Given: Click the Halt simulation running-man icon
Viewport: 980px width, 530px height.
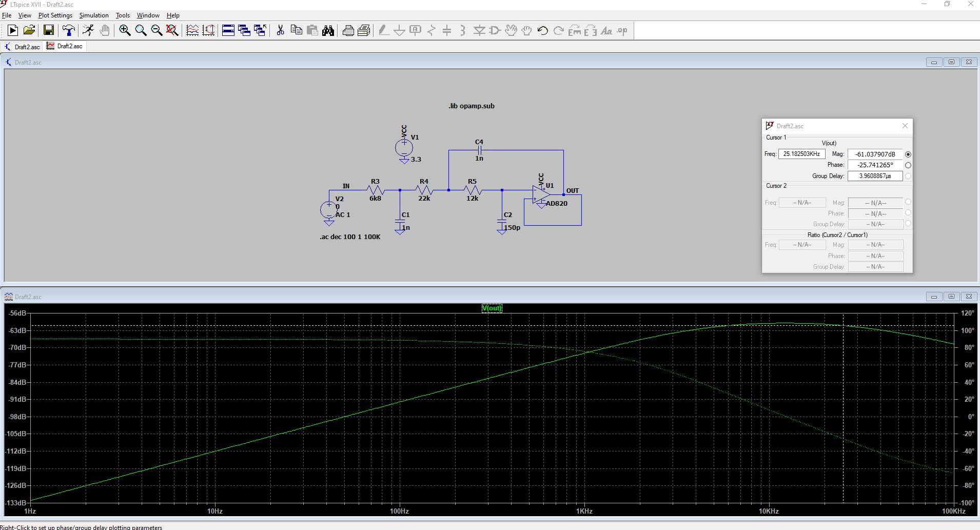Looking at the screenshot, I should pyautogui.click(x=88, y=31).
